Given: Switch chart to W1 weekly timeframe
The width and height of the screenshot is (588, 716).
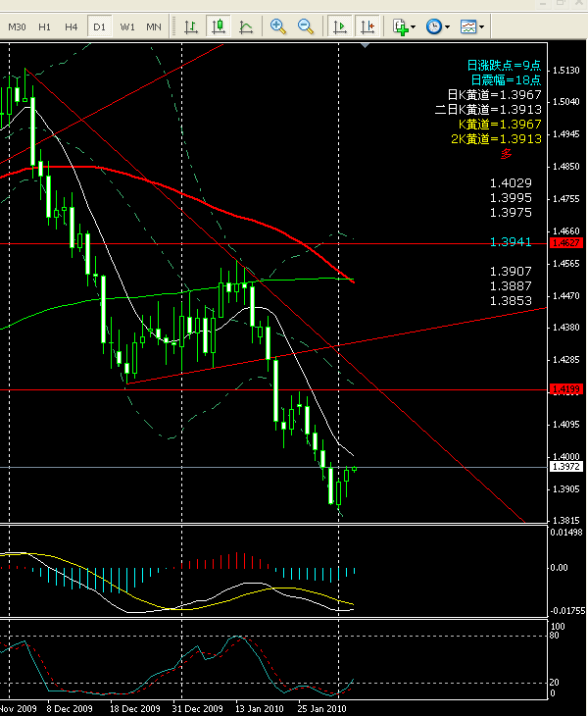Looking at the screenshot, I should pos(127,26).
